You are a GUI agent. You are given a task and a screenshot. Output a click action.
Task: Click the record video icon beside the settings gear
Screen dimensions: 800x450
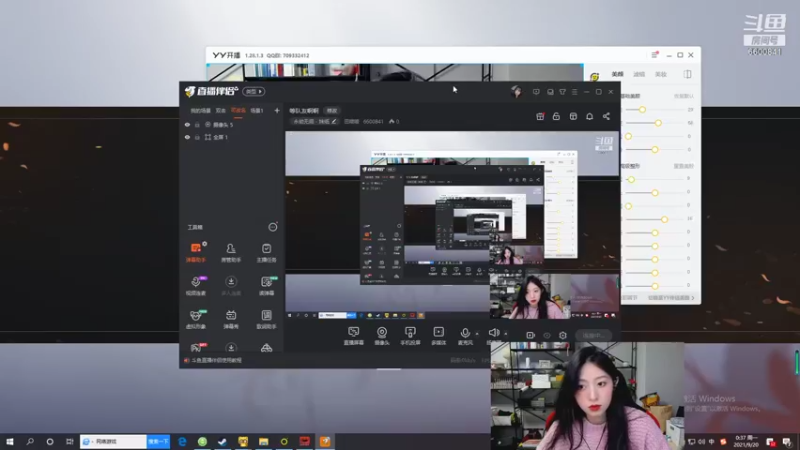tap(531, 335)
